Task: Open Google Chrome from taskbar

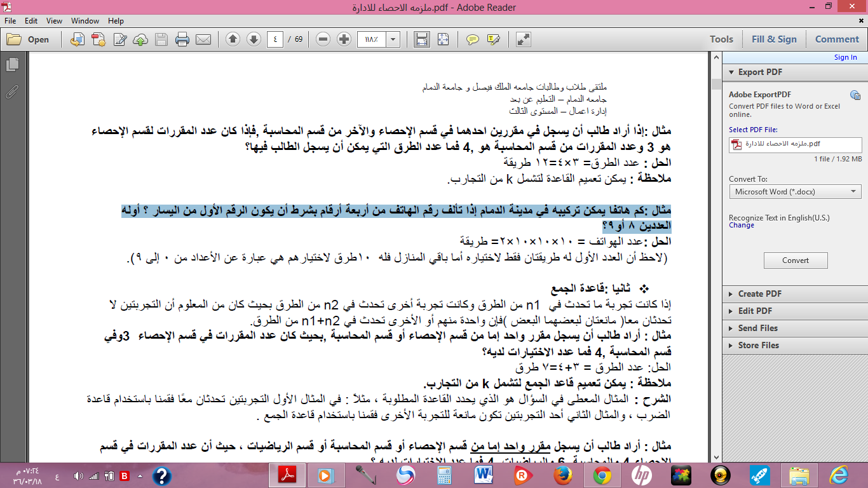Action: [602, 475]
